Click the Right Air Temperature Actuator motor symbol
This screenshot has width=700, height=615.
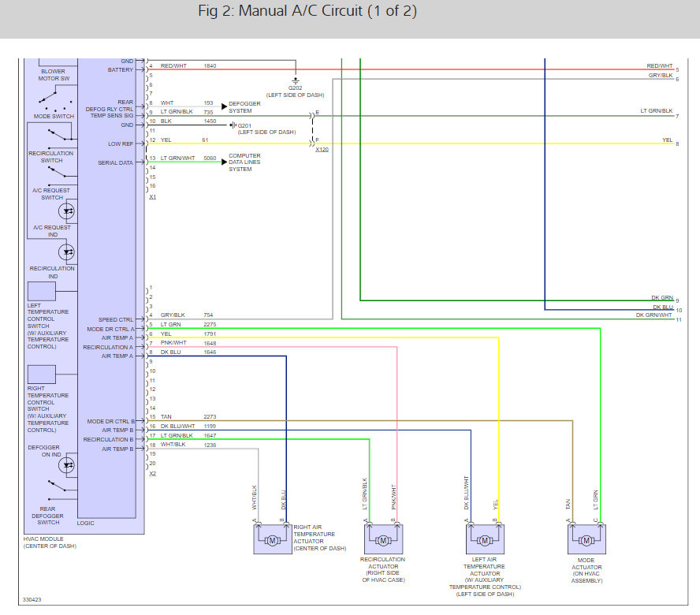coord(272,540)
